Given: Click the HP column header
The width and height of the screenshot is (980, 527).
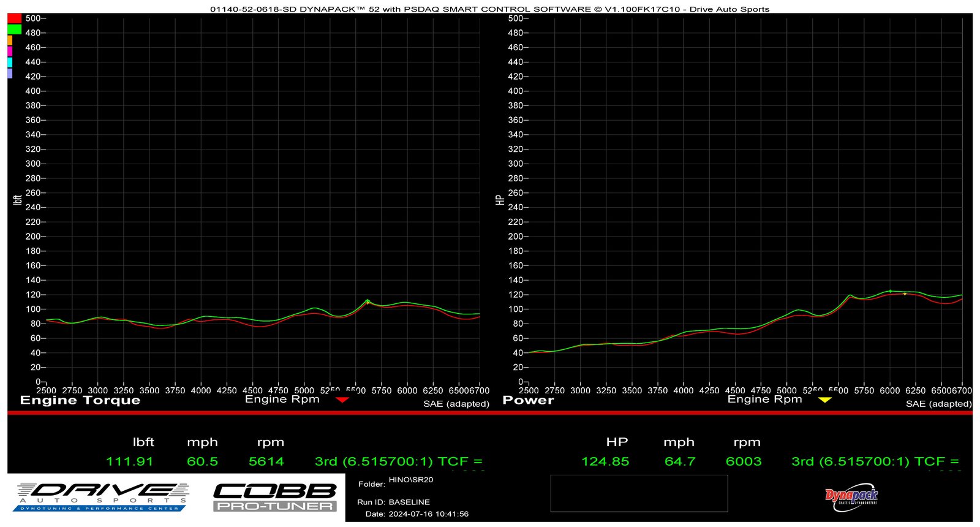Looking at the screenshot, I should (x=617, y=442).
